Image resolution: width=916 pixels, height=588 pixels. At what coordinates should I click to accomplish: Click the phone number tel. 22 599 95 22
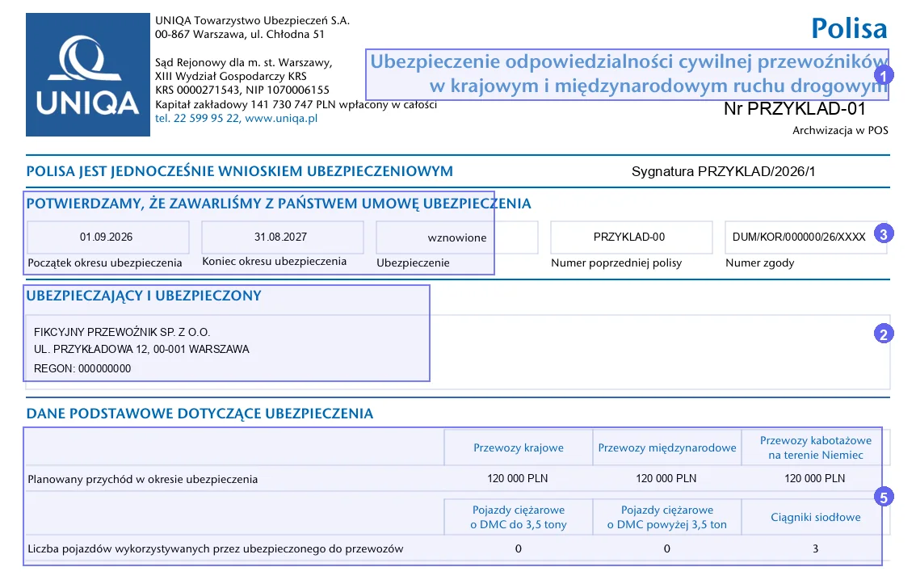(197, 119)
